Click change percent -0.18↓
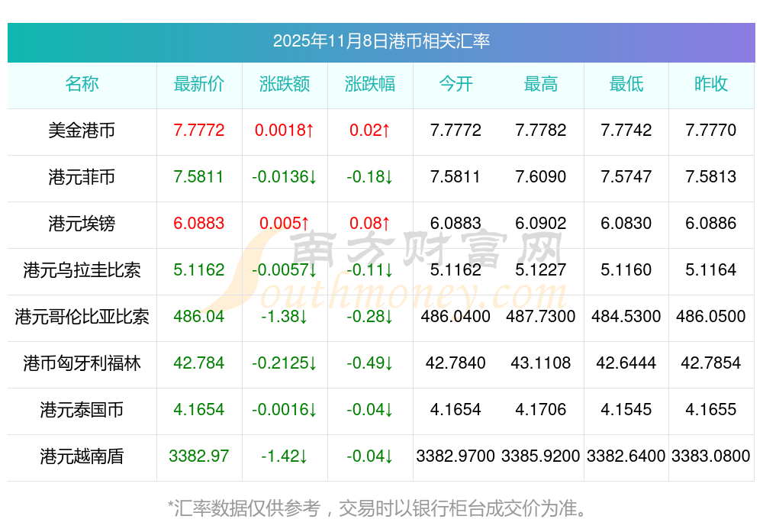This screenshot has width=763, height=532. (370, 177)
